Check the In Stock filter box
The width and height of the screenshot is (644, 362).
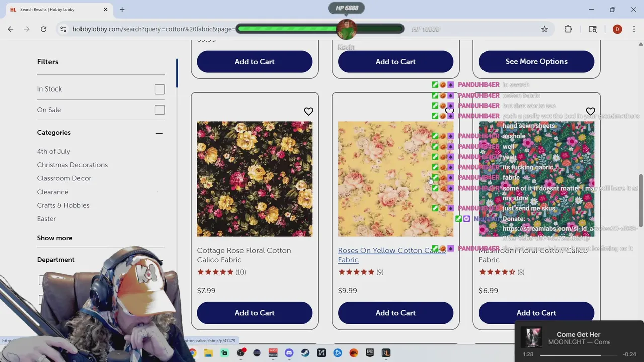pos(159,89)
